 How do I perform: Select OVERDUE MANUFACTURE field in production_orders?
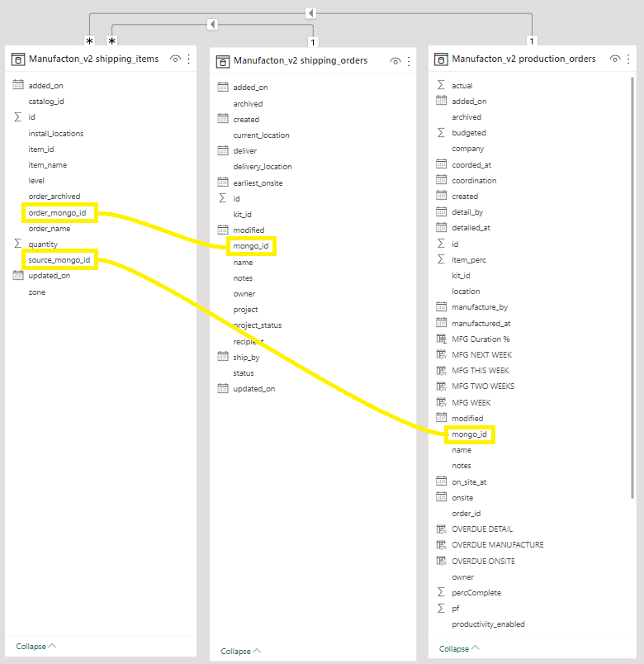[x=497, y=545]
